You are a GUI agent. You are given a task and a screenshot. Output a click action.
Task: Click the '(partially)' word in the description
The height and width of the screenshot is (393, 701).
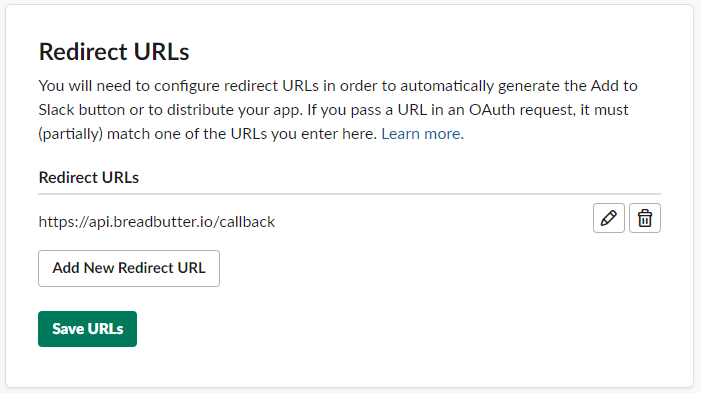pos(71,134)
